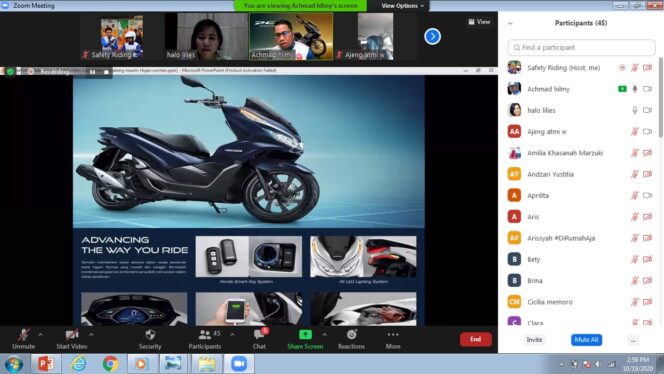Open the media player taskbar icon
This screenshot has width=664, height=374.
click(x=141, y=364)
